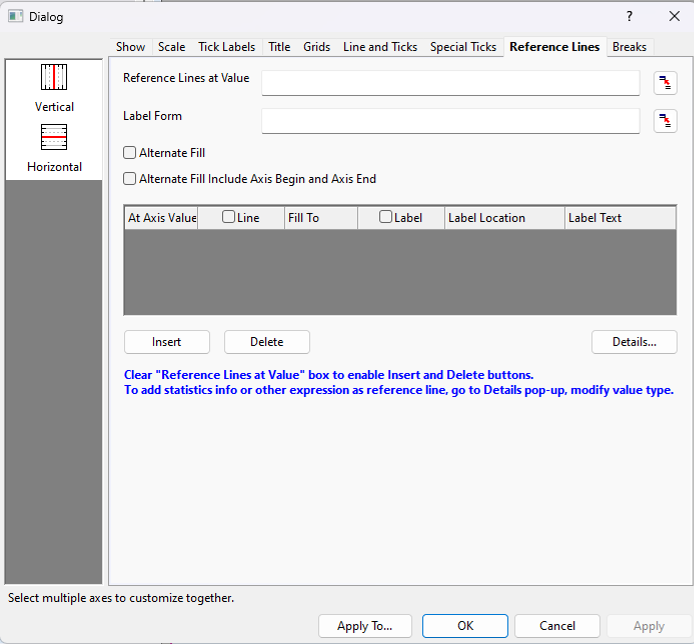The image size is (694, 644).
Task: Open the Special Ticks tab
Action: click(463, 47)
